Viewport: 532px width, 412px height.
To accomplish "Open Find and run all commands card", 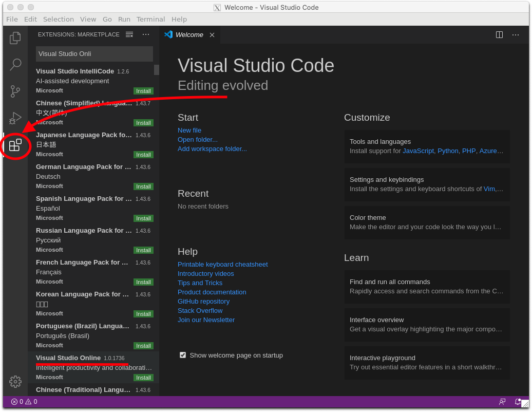I will 427,287.
